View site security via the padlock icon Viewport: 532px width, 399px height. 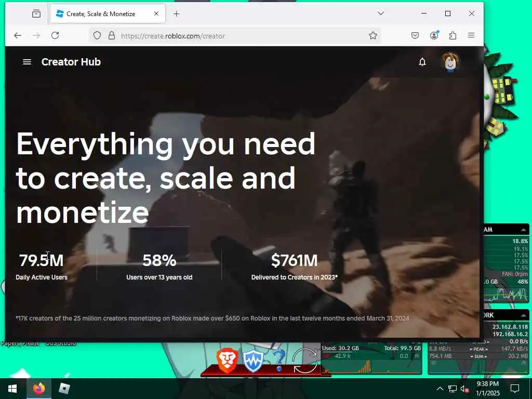[111, 35]
